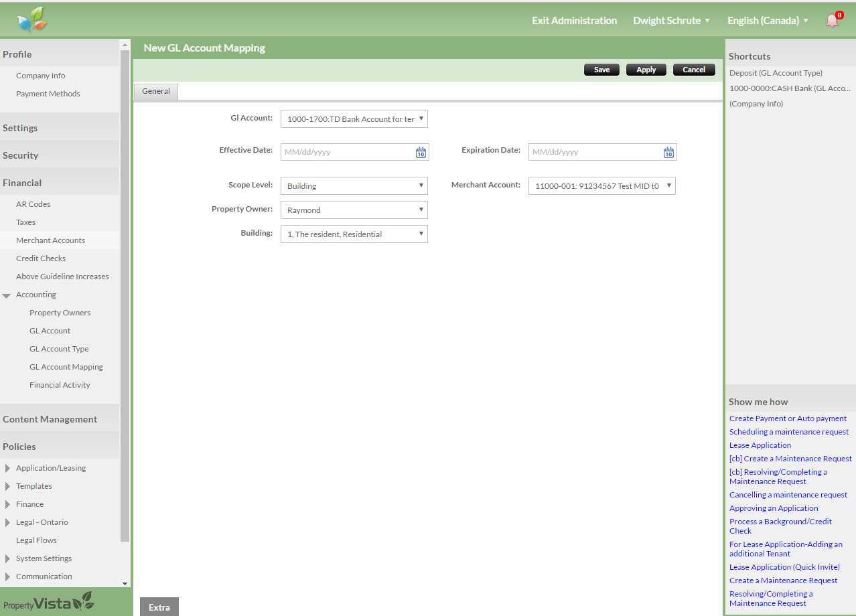Open the Scope Level dropdown
The width and height of the screenshot is (856, 616).
(x=354, y=186)
